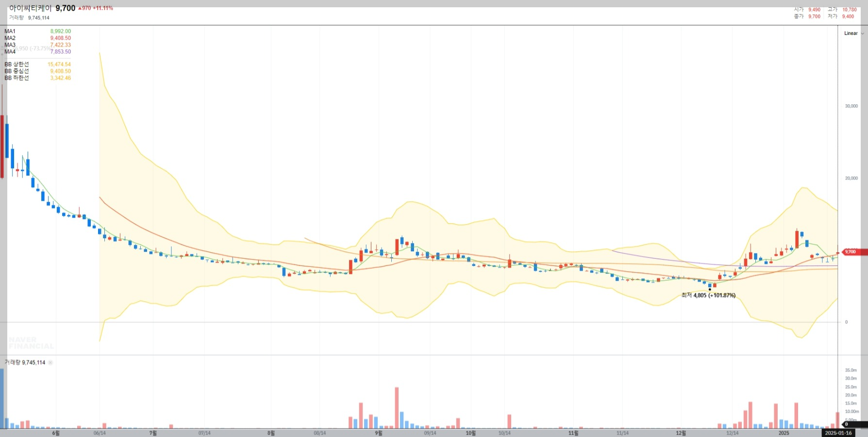
Task: Open the Linear scale dropdown
Action: tap(853, 33)
